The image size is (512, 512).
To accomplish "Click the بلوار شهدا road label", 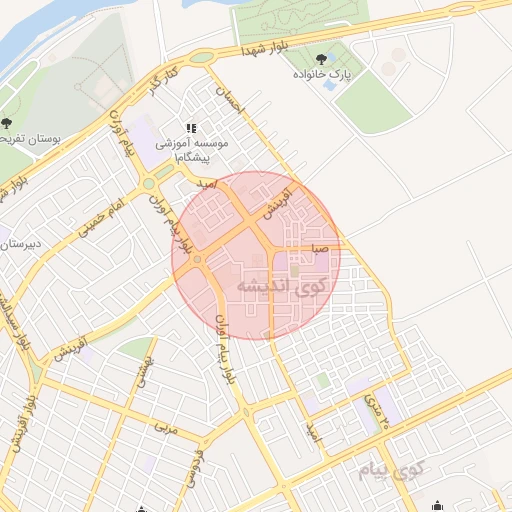I will click(x=265, y=49).
